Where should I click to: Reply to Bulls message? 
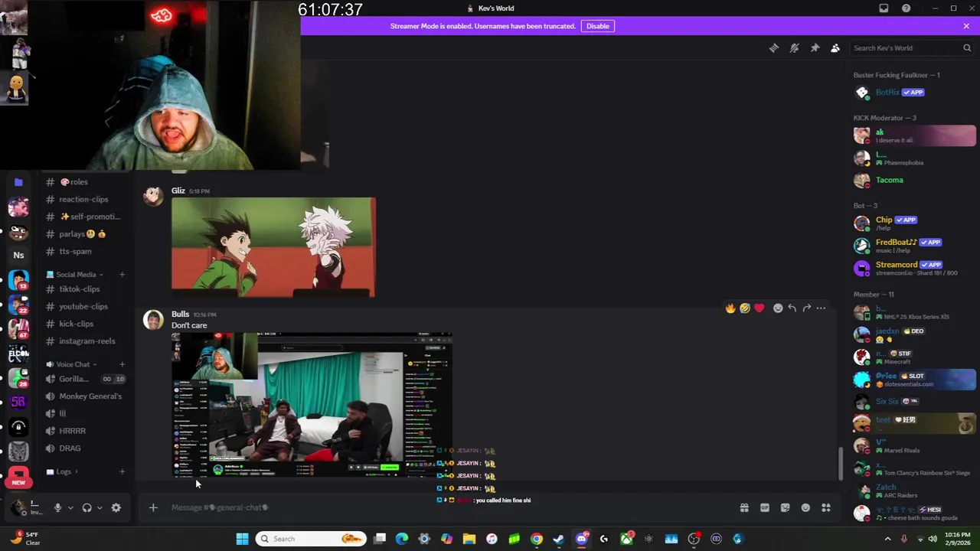792,308
